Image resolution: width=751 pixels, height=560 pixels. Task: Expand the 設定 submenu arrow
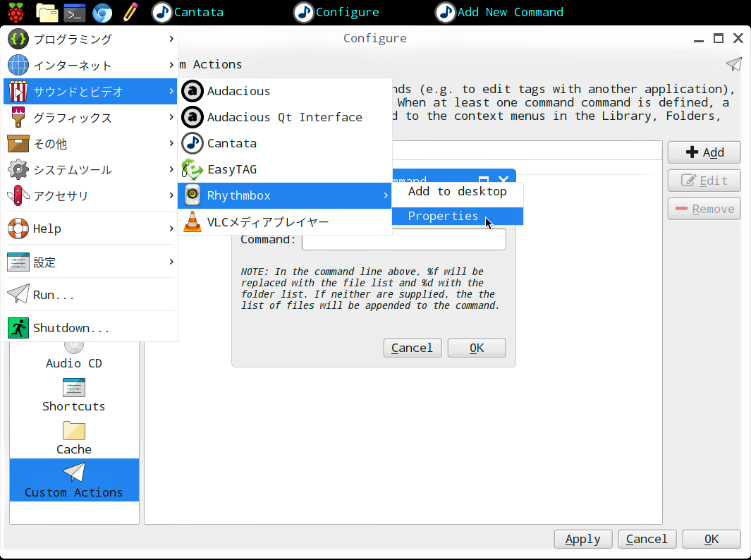pyautogui.click(x=171, y=262)
